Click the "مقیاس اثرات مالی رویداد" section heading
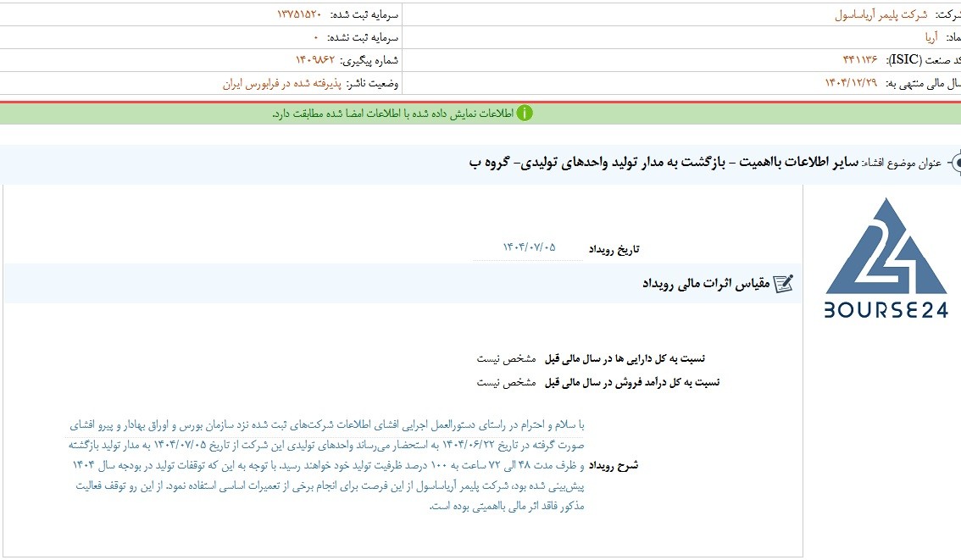 point(706,284)
